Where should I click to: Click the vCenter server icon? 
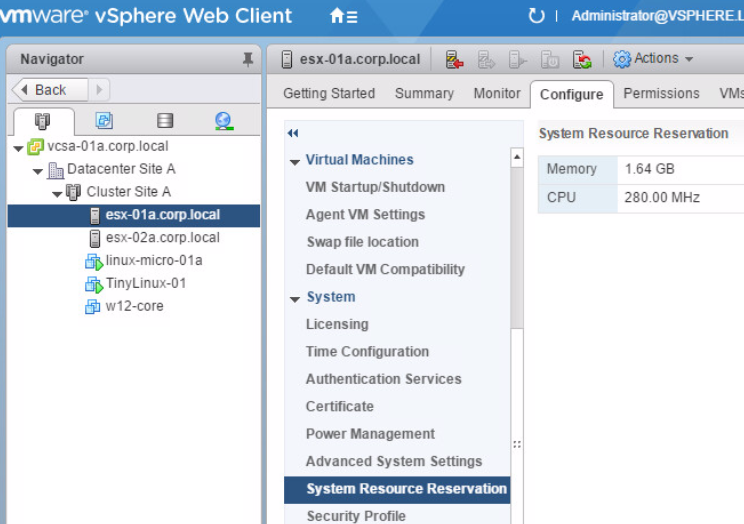click(x=36, y=147)
